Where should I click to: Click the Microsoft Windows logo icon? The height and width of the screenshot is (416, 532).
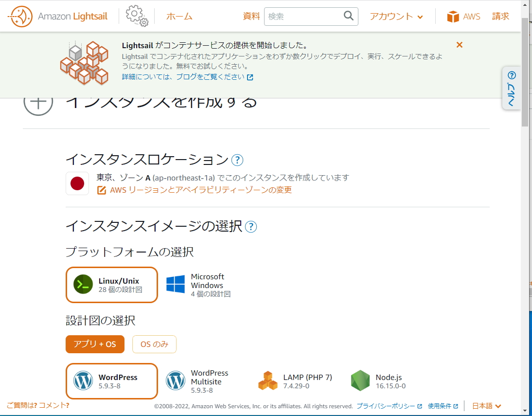tap(176, 284)
